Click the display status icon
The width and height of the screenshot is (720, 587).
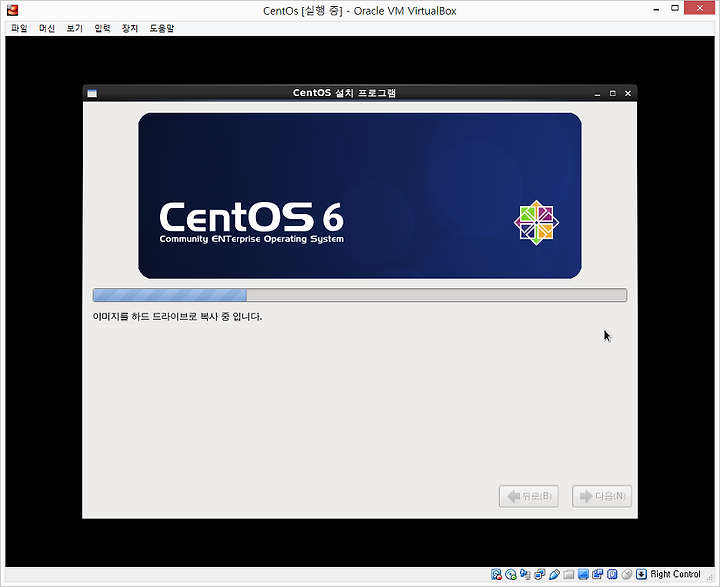(x=583, y=574)
